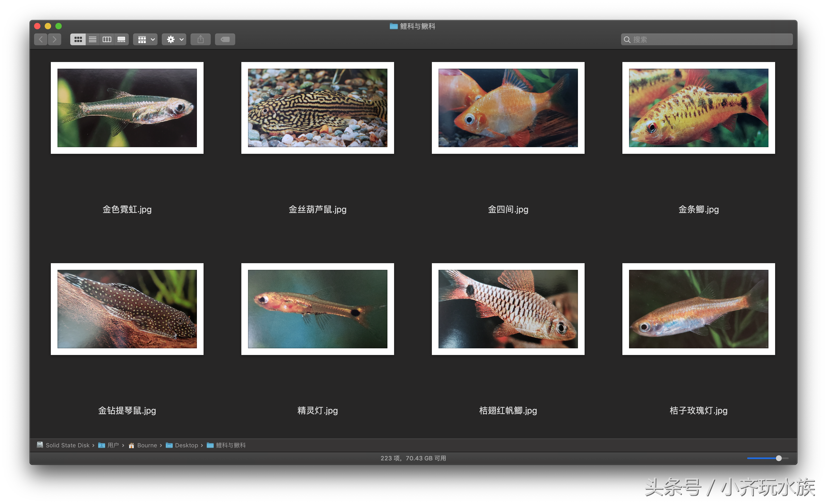The height and width of the screenshot is (504, 827).
Task: Click the file name 精灵灯.jpg
Action: coord(318,411)
